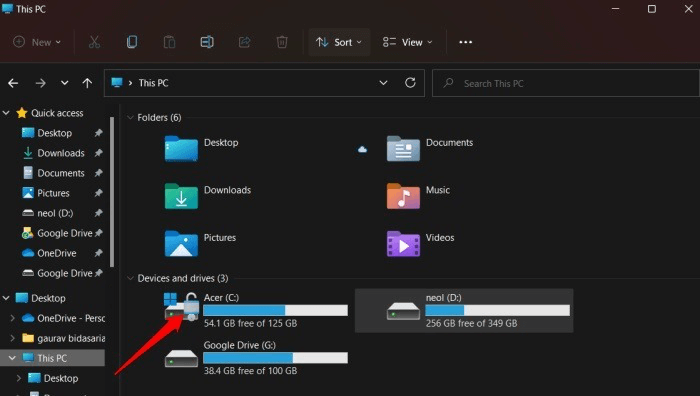700x396 pixels.
Task: Click This PC breadcrumb in address bar
Action: pos(153,83)
